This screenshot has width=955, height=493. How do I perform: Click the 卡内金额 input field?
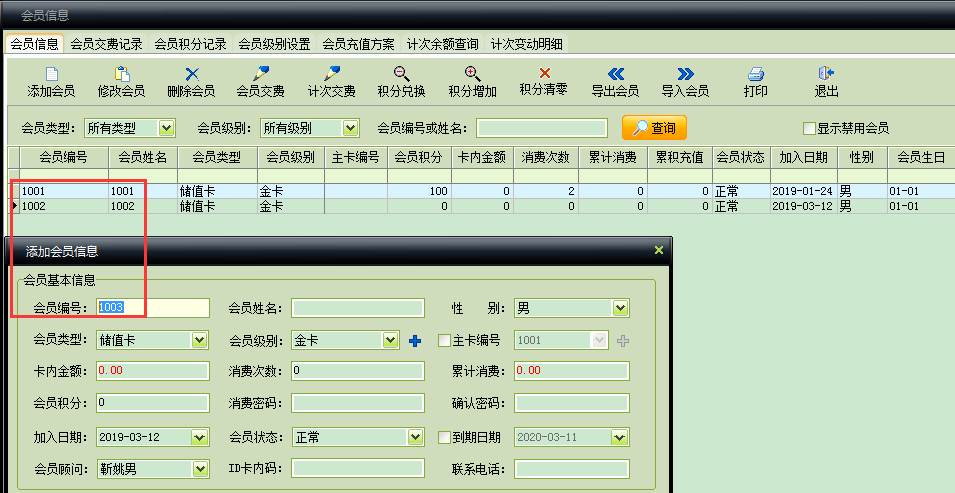click(x=153, y=371)
